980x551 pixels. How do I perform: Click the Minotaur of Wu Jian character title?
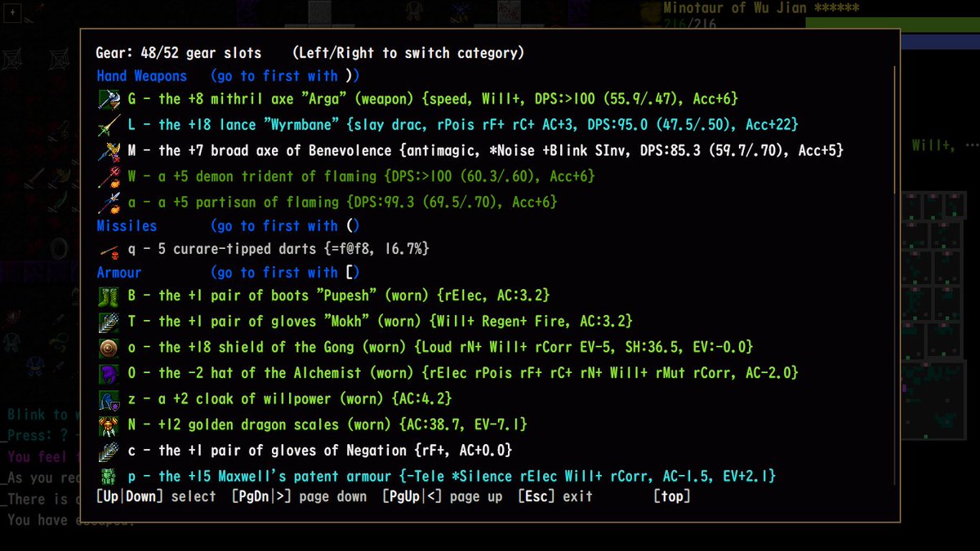tap(761, 8)
